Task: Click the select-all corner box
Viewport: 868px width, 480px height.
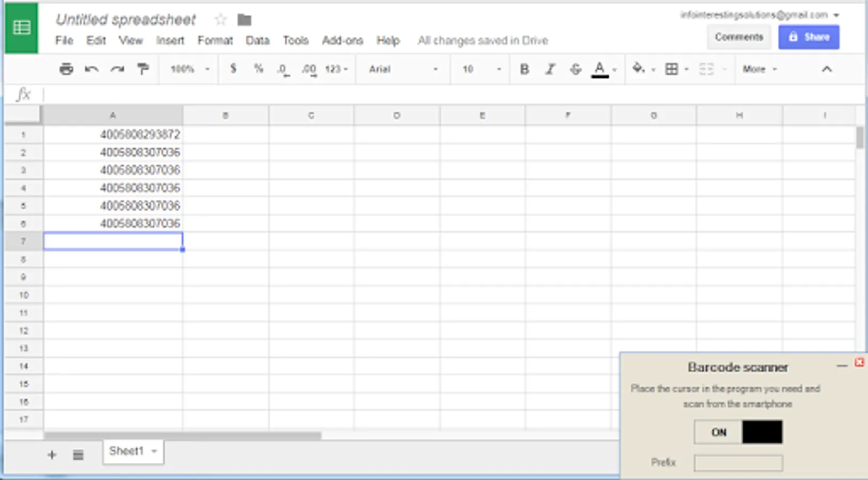Action: click(22, 115)
